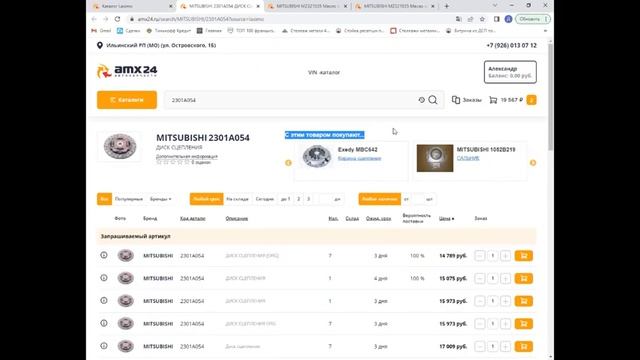Viewport: 640px width, 360px height.
Task: Open bookmarks overflow chevron
Action: click(x=545, y=31)
